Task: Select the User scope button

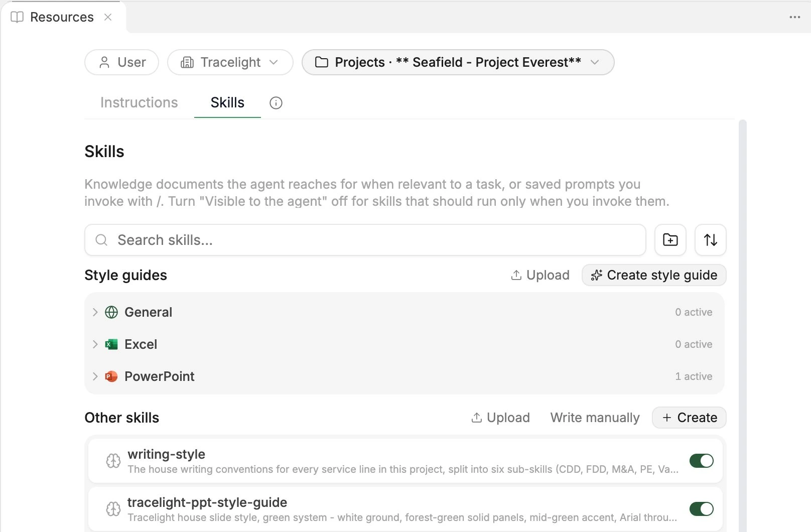Action: (122, 62)
